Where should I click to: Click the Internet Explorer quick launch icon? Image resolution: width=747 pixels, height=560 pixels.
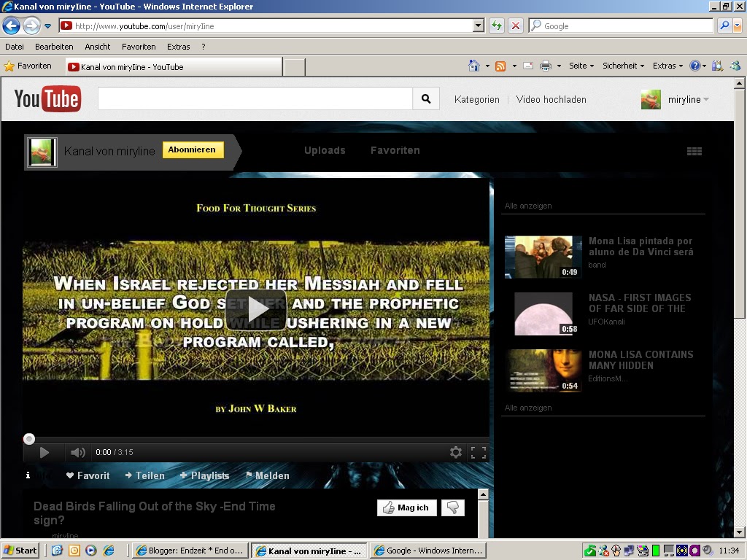click(x=109, y=551)
